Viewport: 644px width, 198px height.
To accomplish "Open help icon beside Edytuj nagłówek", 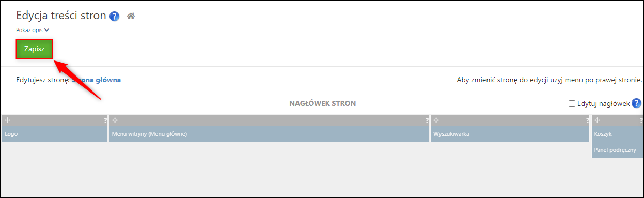I will pos(637,103).
